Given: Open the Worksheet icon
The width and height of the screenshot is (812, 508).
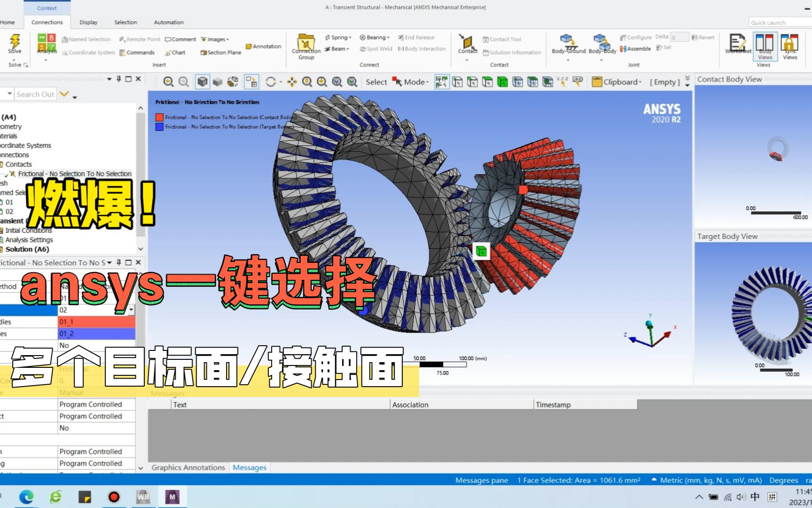Looking at the screenshot, I should [x=737, y=43].
